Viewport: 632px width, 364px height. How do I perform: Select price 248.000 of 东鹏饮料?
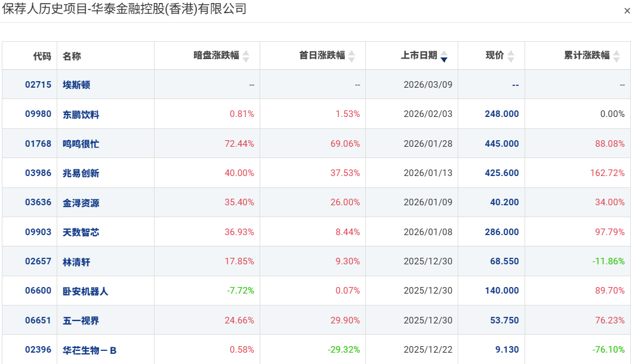click(502, 114)
